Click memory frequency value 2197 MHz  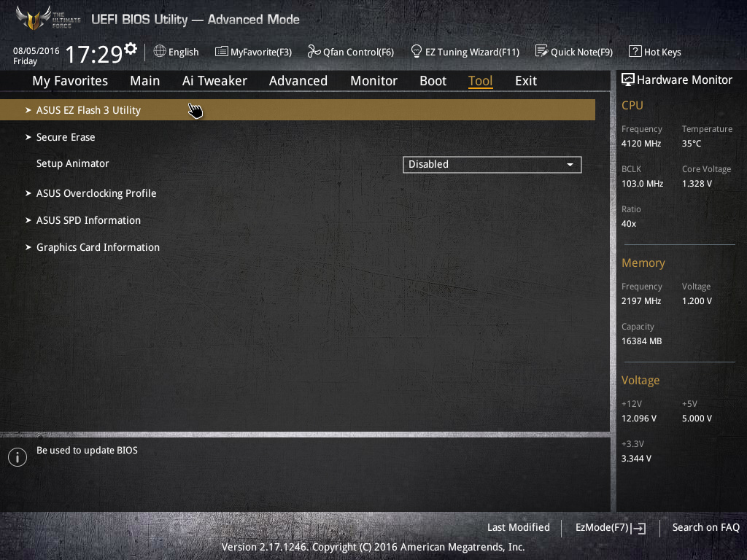(640, 301)
